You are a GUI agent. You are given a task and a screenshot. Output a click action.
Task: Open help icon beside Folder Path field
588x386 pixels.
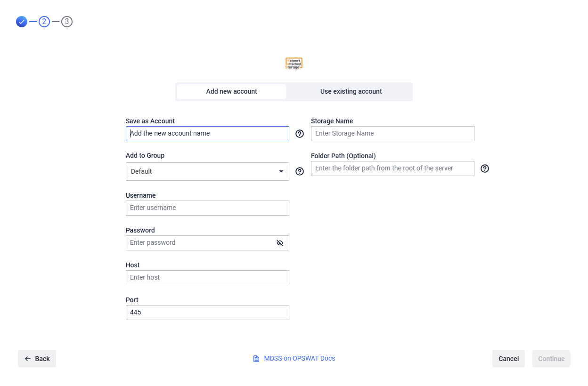(x=485, y=169)
